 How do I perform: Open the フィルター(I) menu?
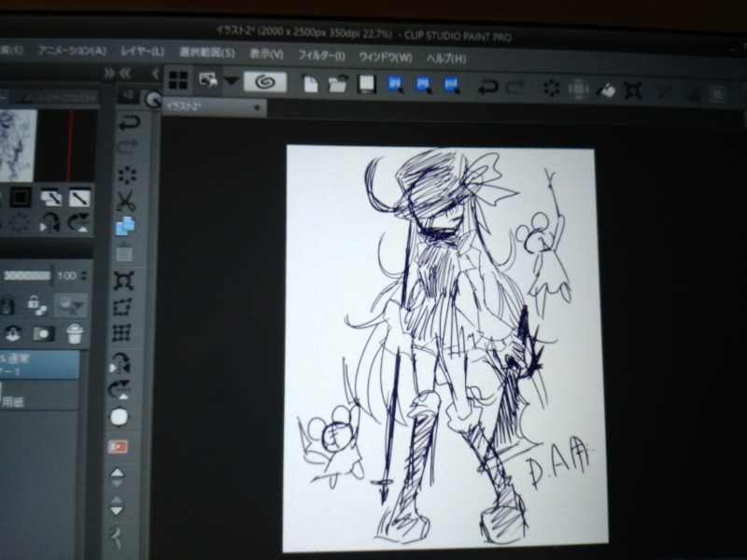pyautogui.click(x=321, y=55)
